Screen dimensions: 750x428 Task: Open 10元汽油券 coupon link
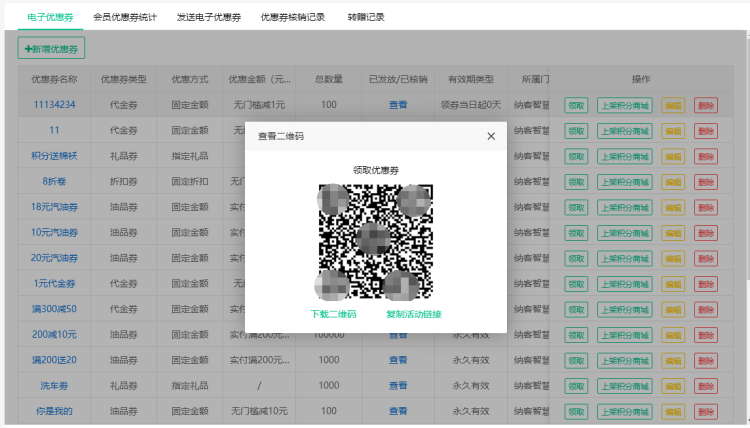coord(54,232)
